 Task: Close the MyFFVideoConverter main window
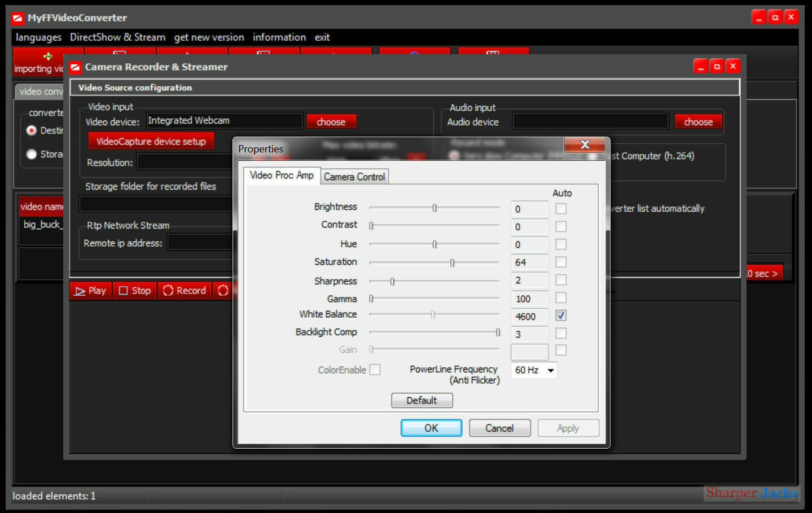click(791, 17)
